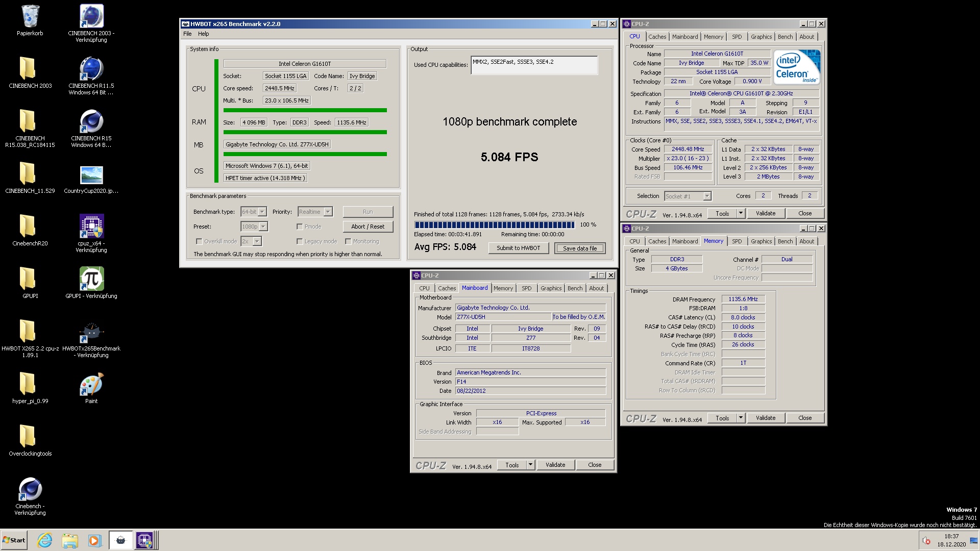
Task: Switch to Graphics tab in Mainboard CPU-Z window
Action: click(551, 288)
